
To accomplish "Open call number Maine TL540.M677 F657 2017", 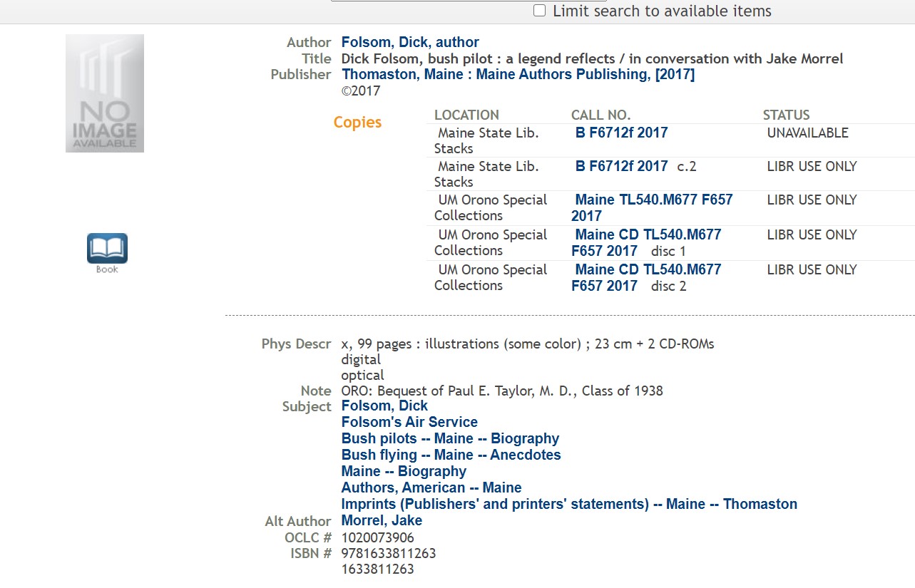I will [652, 207].
